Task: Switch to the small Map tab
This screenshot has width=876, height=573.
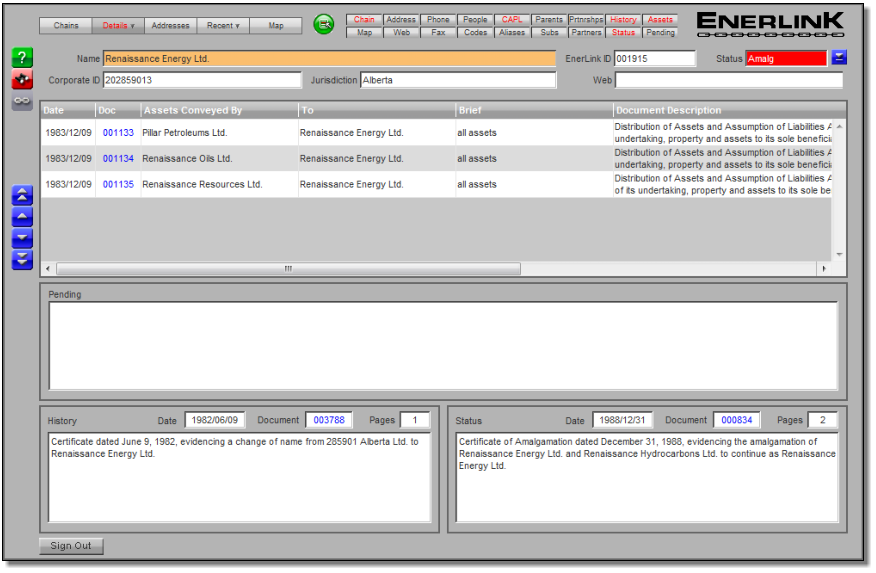Action: tap(364, 32)
